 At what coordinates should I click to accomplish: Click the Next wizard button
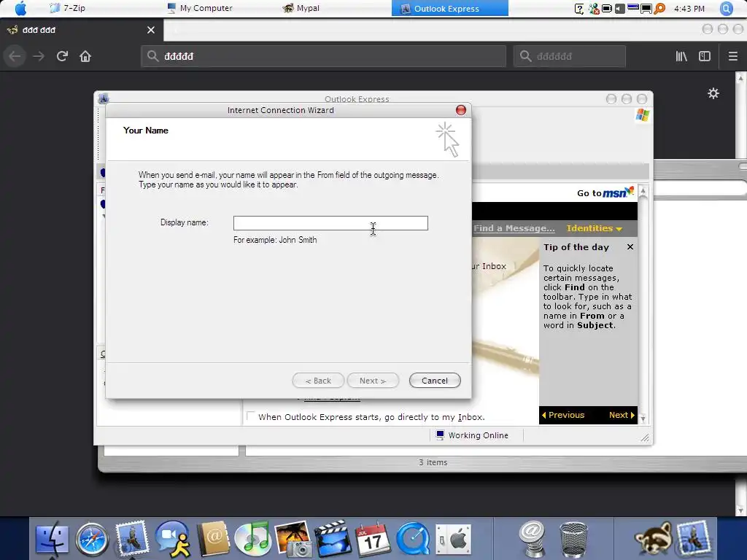(x=373, y=381)
